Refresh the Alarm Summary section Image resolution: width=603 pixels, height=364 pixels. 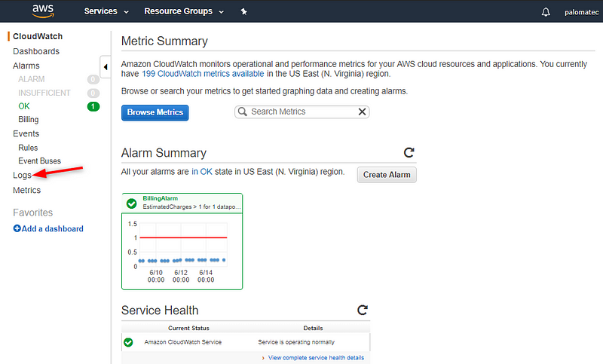[409, 152]
